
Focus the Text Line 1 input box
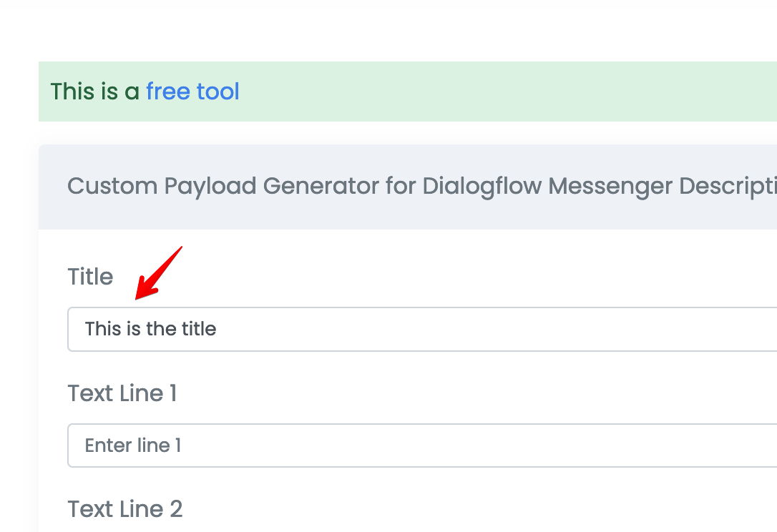[422, 445]
